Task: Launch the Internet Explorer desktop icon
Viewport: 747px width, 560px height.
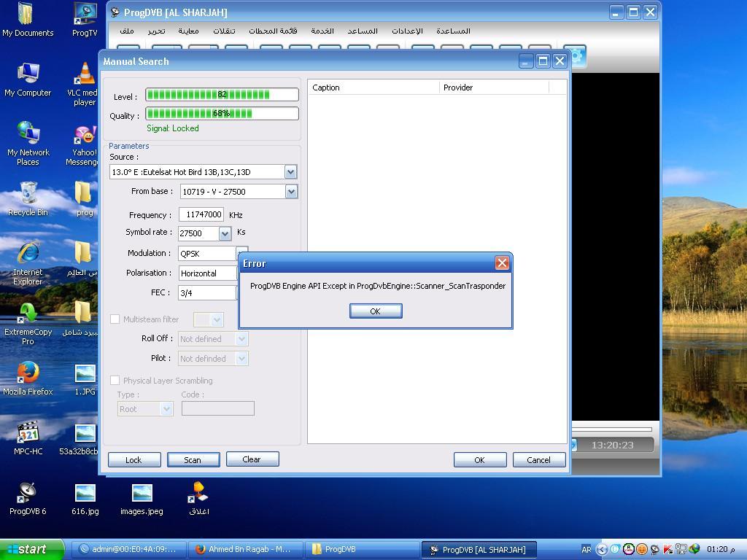Action: (x=28, y=263)
